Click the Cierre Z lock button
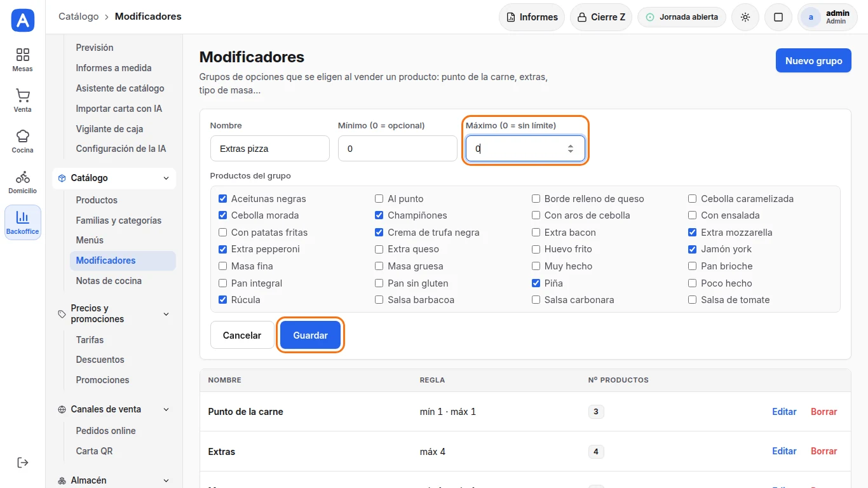The height and width of the screenshot is (488, 868). tap(601, 17)
